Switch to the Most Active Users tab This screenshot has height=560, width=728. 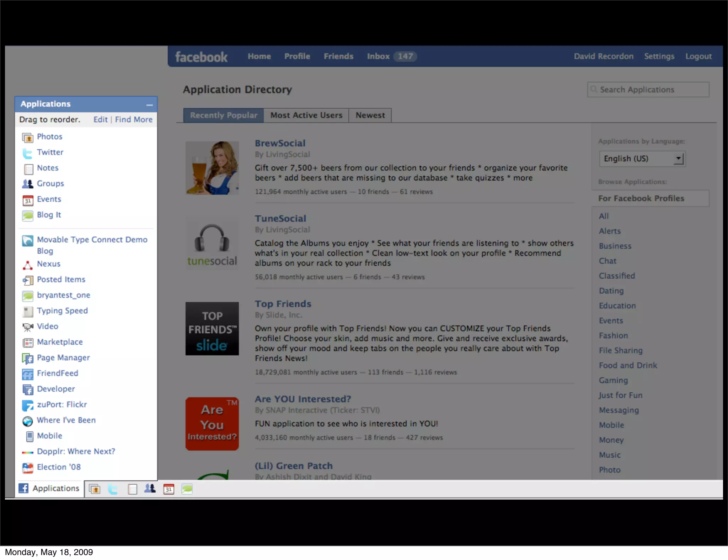[306, 115]
